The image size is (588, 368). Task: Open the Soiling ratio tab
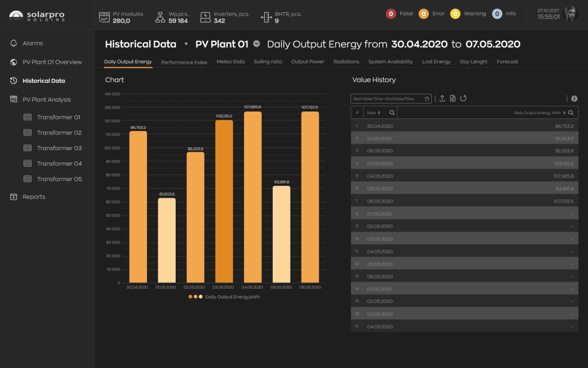click(x=268, y=62)
